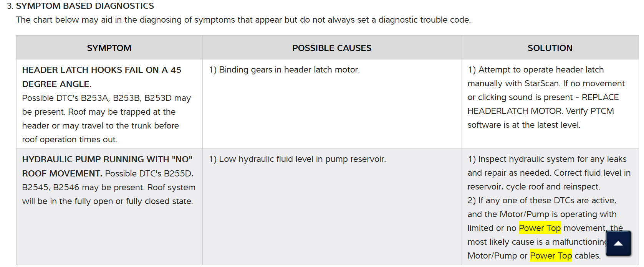Click the SOLUTION column header
This screenshot has height=267, width=644.
tap(550, 48)
